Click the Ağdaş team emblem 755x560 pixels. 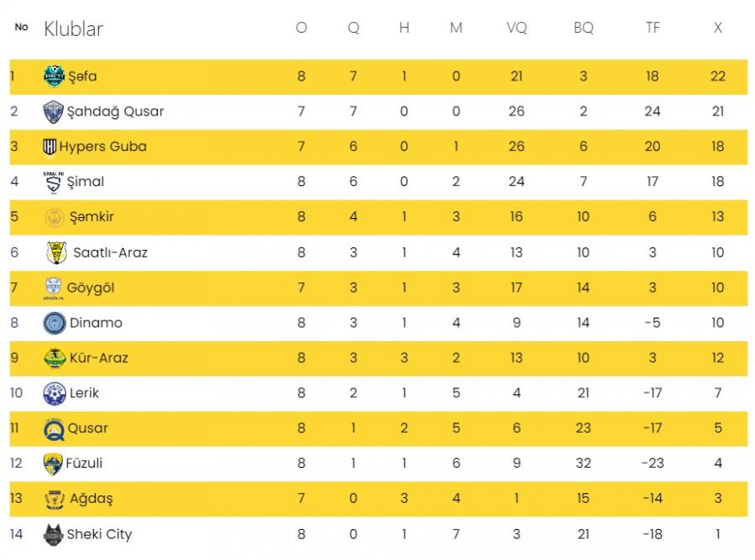pyautogui.click(x=55, y=499)
